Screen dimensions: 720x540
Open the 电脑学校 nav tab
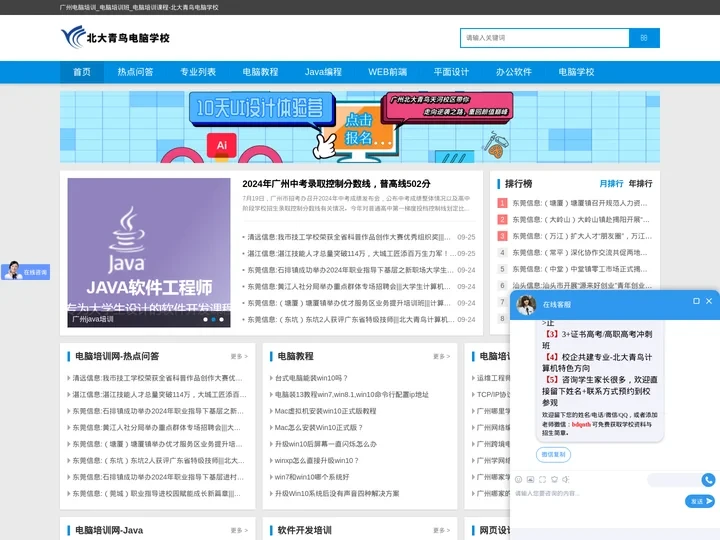click(x=576, y=72)
